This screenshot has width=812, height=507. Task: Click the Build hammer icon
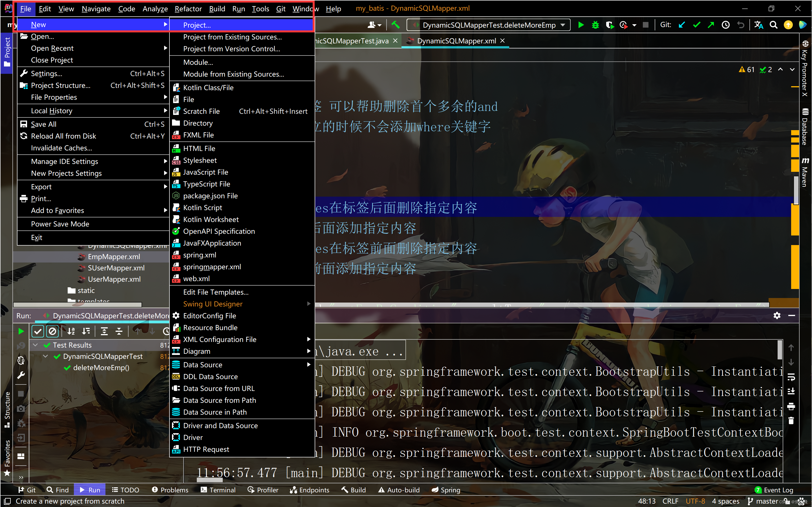396,25
